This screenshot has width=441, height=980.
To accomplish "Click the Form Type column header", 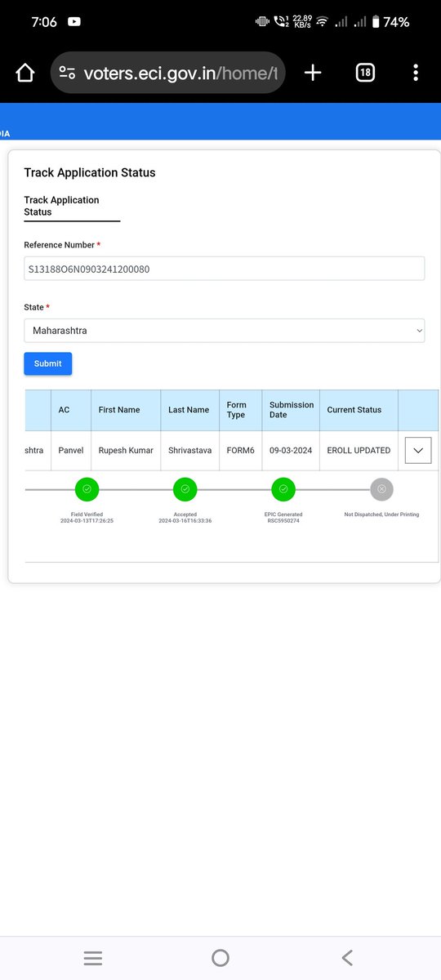I will pyautogui.click(x=240, y=410).
